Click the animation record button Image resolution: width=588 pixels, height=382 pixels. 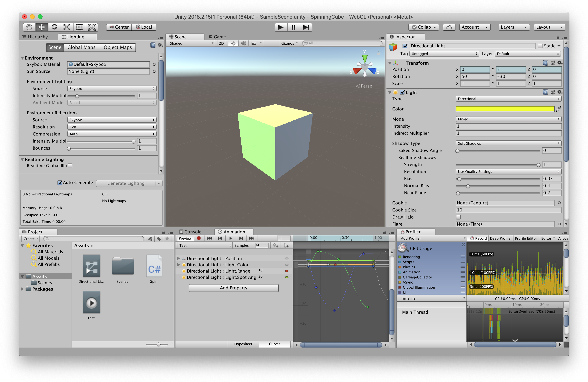tap(199, 238)
